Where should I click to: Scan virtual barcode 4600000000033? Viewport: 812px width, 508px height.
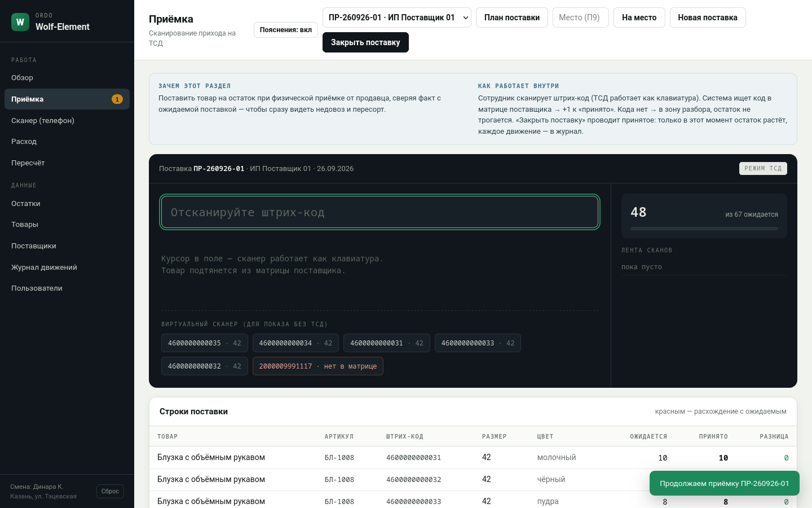click(x=478, y=343)
